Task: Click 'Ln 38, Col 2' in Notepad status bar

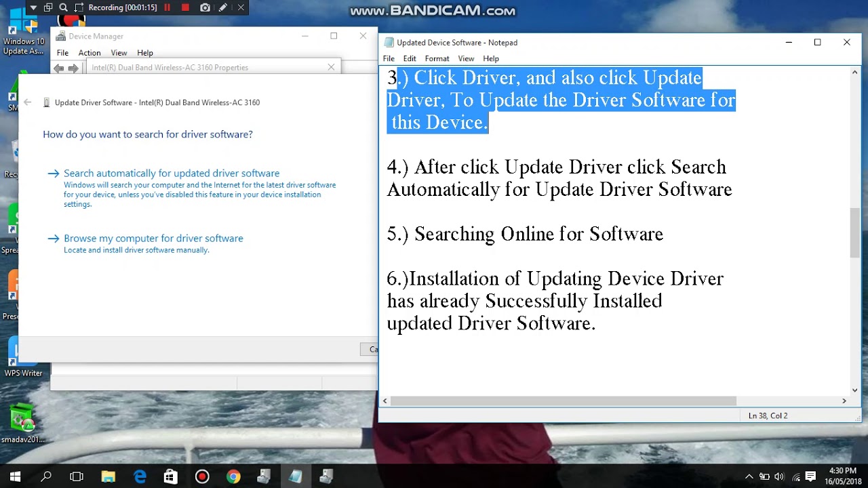Action: (768, 415)
